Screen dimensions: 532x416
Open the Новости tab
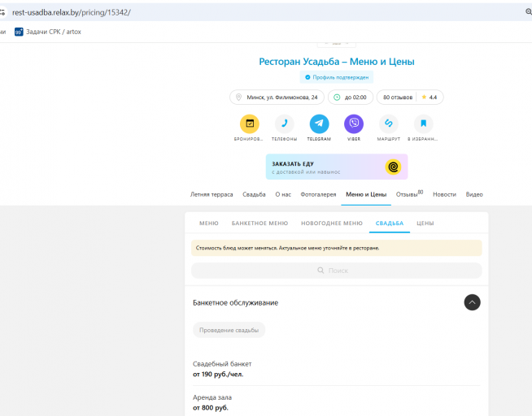coord(444,194)
